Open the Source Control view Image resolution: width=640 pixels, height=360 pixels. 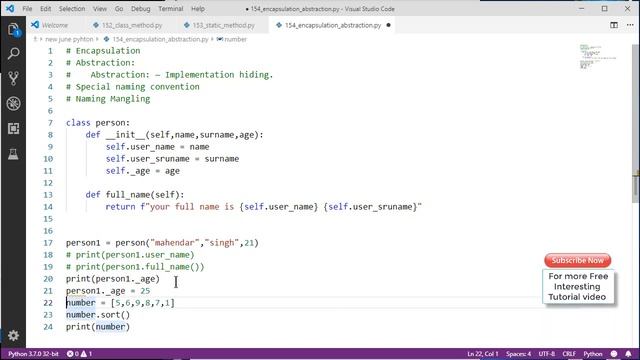pos(13,78)
